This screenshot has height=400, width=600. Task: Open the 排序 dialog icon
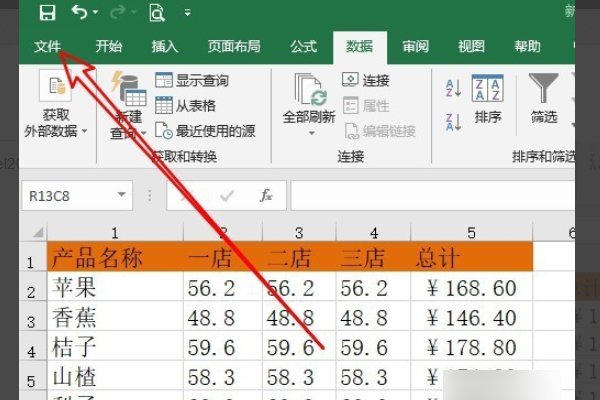coord(488,88)
